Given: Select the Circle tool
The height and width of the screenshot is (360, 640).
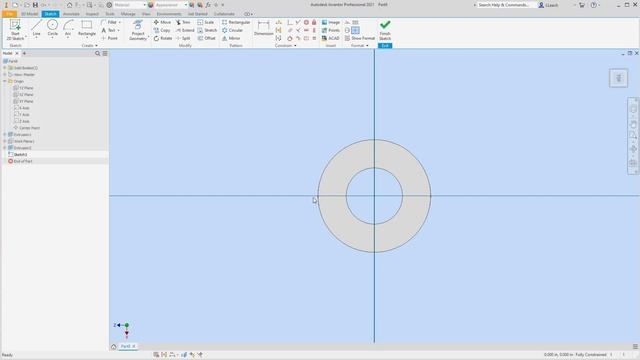Looking at the screenshot, I should tap(53, 29).
